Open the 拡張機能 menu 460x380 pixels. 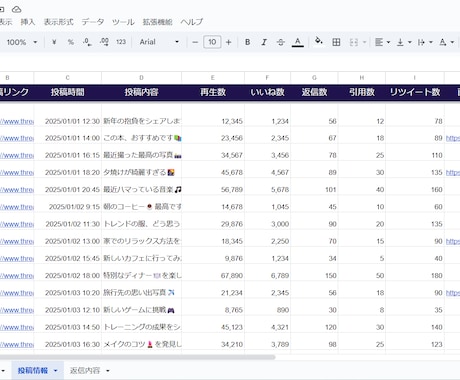157,22
